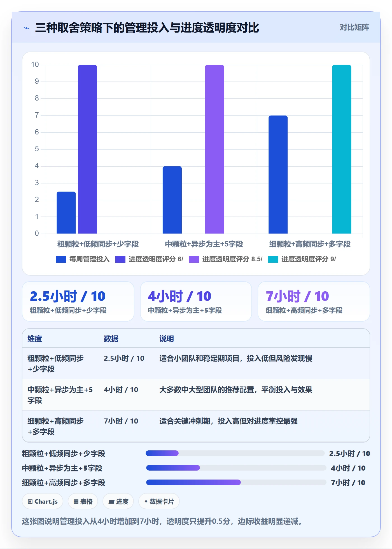Click the 表格 tag
Viewport: 392px width, 549px height.
[83, 501]
